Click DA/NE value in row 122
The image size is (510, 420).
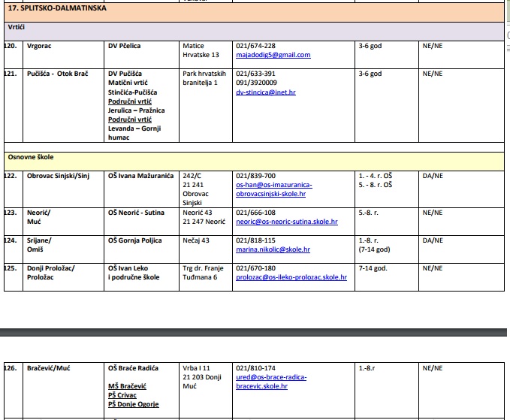[433, 176]
